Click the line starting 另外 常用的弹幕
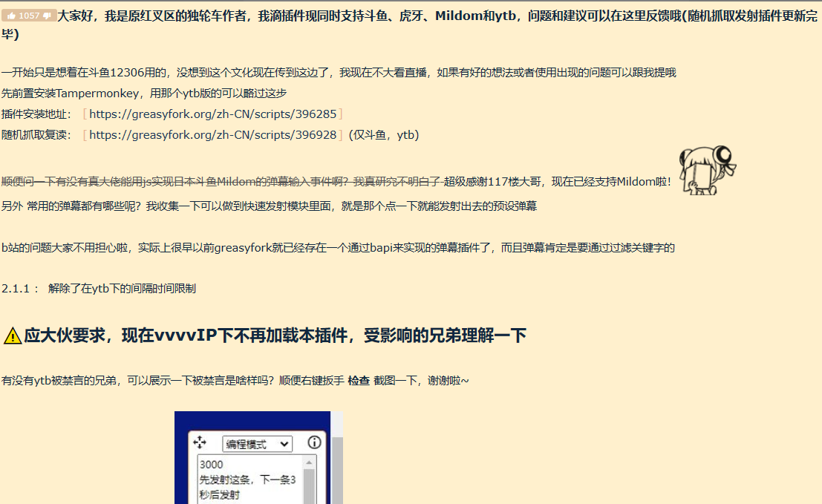Viewport: 822px width, 504px height. point(269,206)
